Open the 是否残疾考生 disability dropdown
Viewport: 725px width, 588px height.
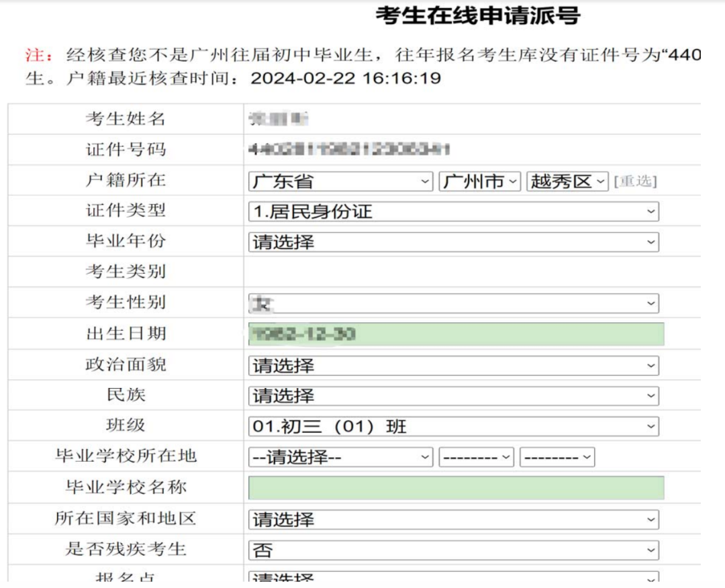coord(450,548)
